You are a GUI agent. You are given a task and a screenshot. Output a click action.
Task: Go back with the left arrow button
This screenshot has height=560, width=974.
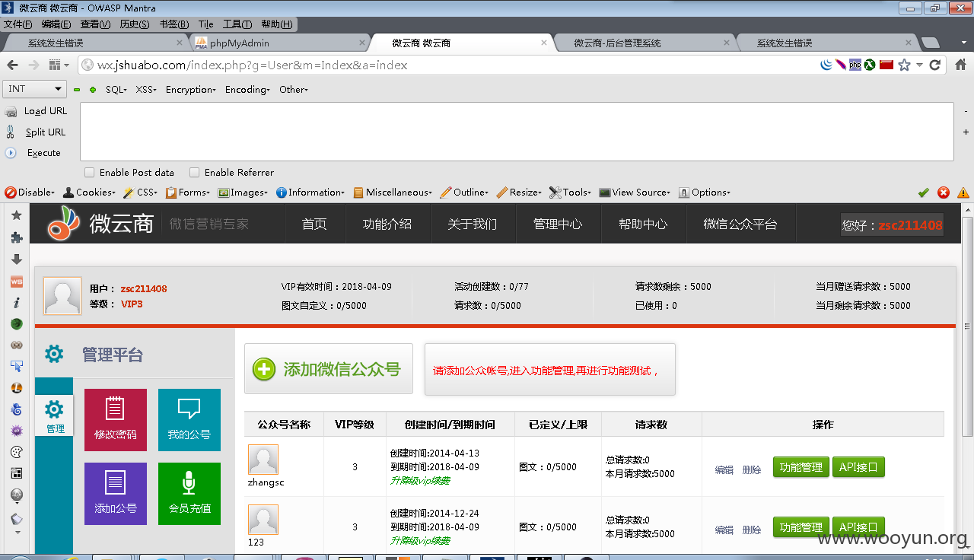click(12, 65)
